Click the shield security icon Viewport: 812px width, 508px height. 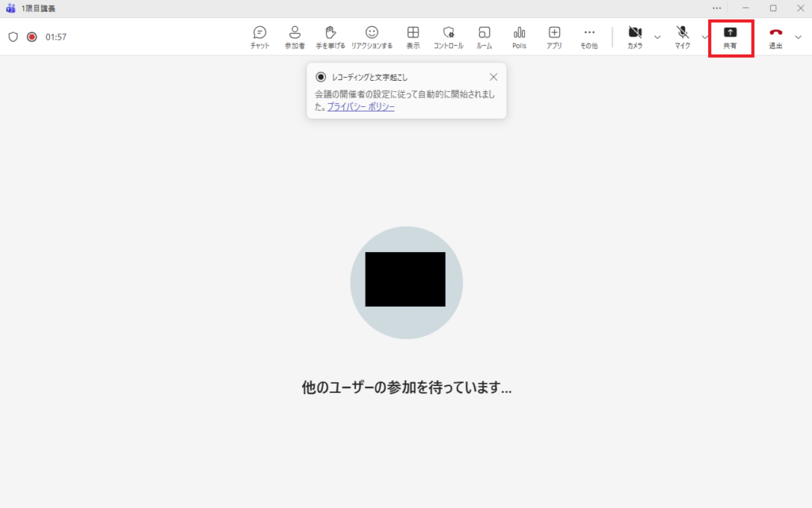point(13,36)
